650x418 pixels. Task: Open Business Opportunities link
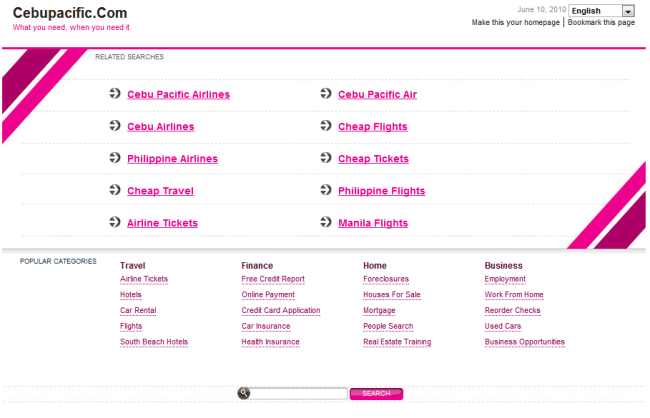click(x=524, y=342)
